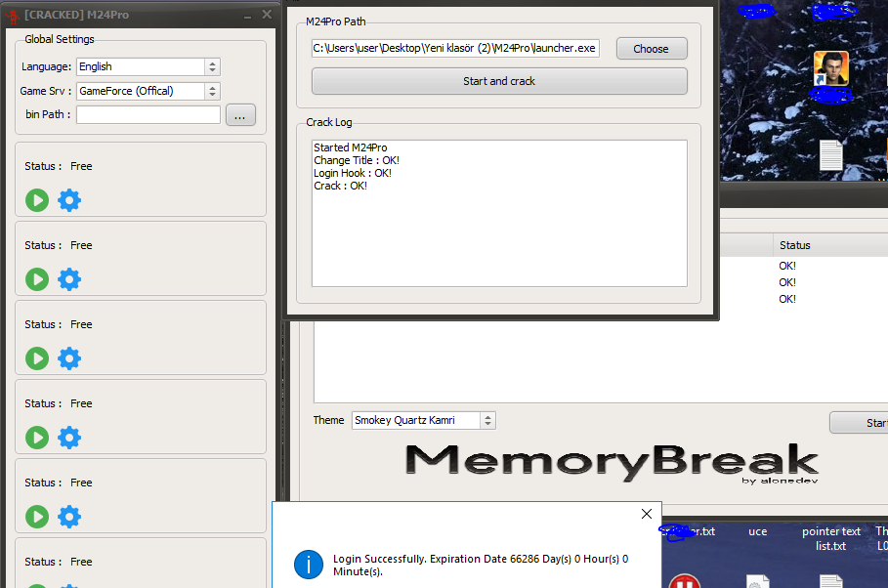Click the blue info icon in login dialog
Viewport: 888px width, 588px height.
pos(309,565)
